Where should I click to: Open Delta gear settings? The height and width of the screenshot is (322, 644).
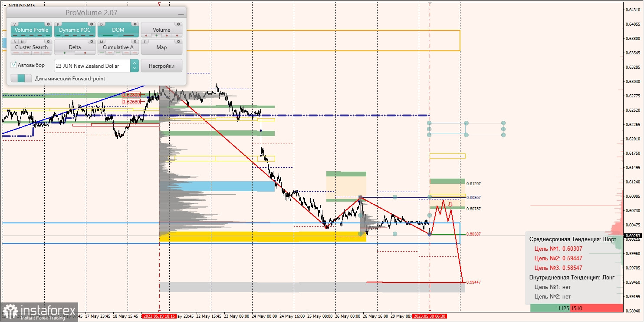[x=92, y=42]
